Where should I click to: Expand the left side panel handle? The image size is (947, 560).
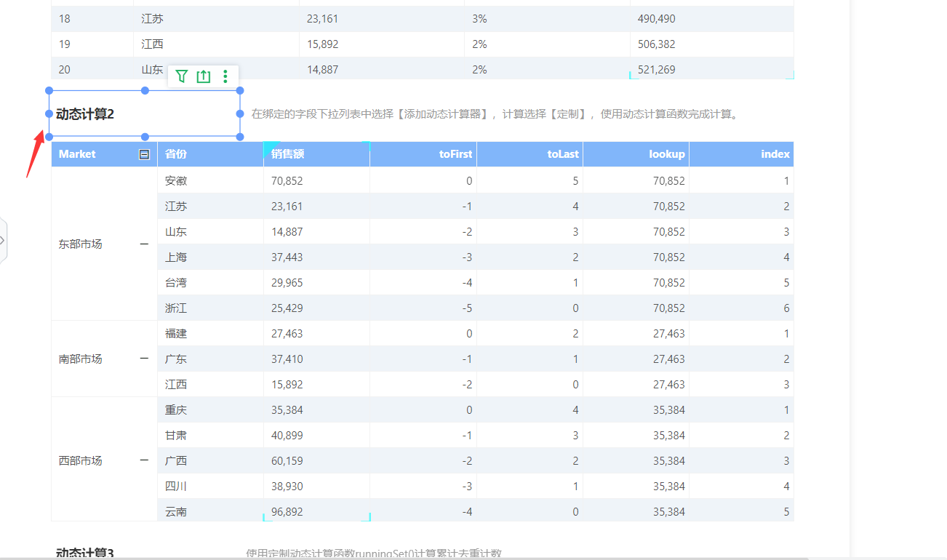click(x=3, y=240)
